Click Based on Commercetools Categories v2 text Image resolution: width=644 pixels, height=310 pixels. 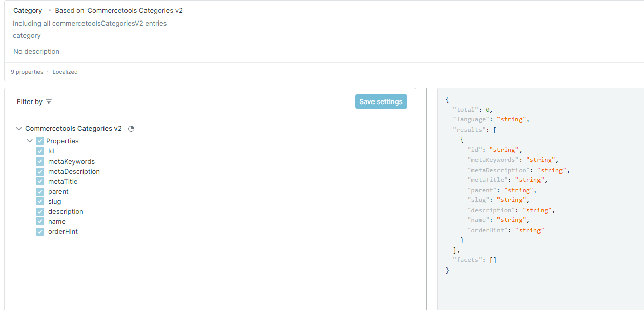pyautogui.click(x=119, y=11)
